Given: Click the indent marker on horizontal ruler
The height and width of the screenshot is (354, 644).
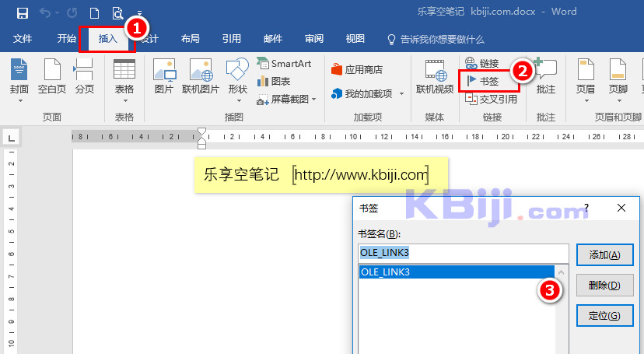Looking at the screenshot, I should tap(201, 138).
